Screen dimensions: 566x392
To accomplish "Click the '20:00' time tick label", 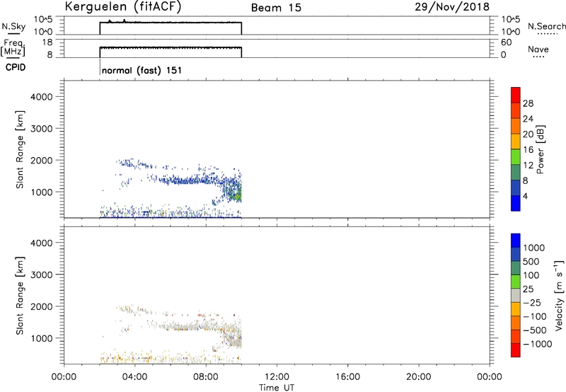I will tap(419, 377).
